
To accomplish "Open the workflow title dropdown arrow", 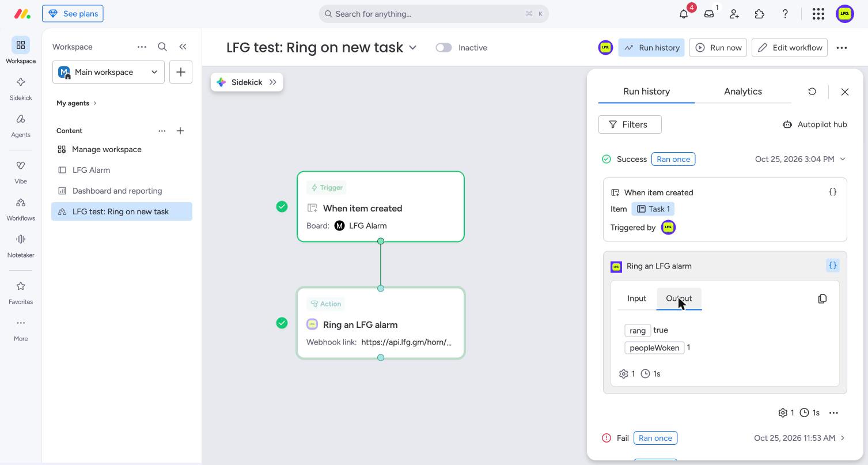I will (413, 48).
